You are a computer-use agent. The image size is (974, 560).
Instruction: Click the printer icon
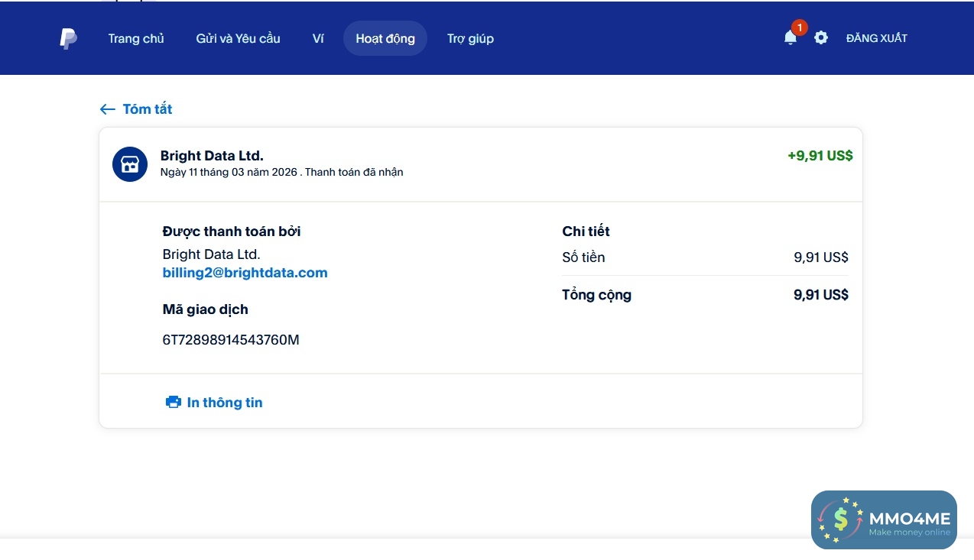(x=174, y=402)
